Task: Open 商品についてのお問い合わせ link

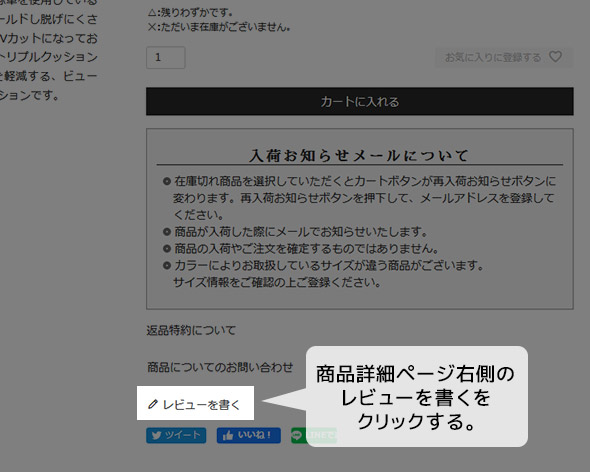Action: (220, 367)
